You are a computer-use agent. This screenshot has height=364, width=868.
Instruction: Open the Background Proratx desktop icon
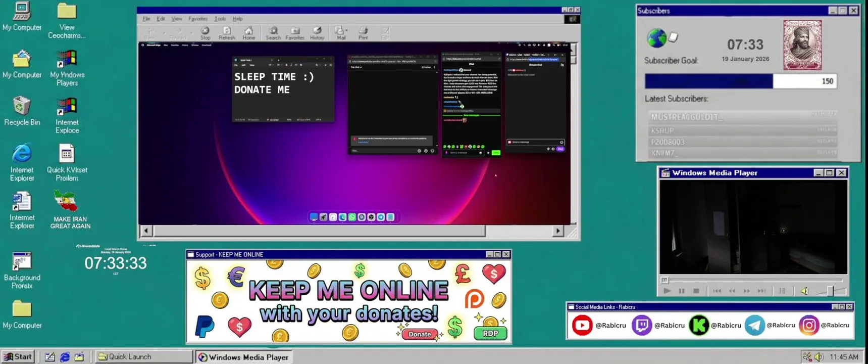(22, 270)
